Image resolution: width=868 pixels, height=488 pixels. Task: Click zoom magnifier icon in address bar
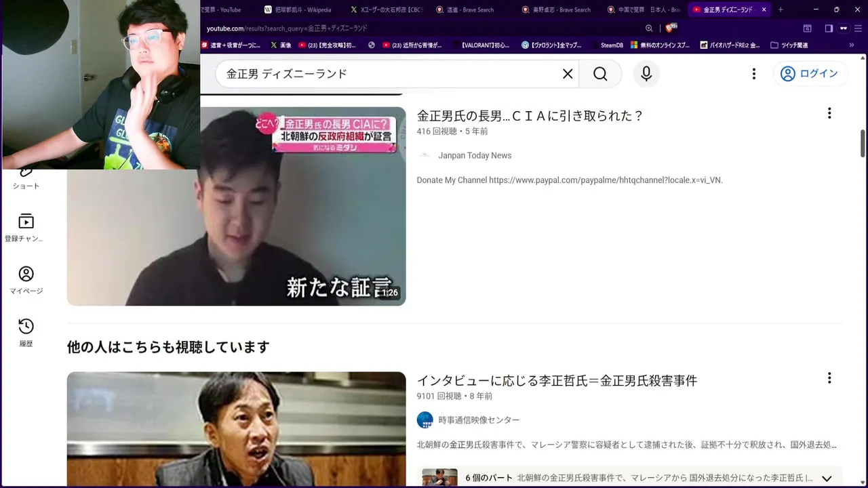tap(649, 28)
